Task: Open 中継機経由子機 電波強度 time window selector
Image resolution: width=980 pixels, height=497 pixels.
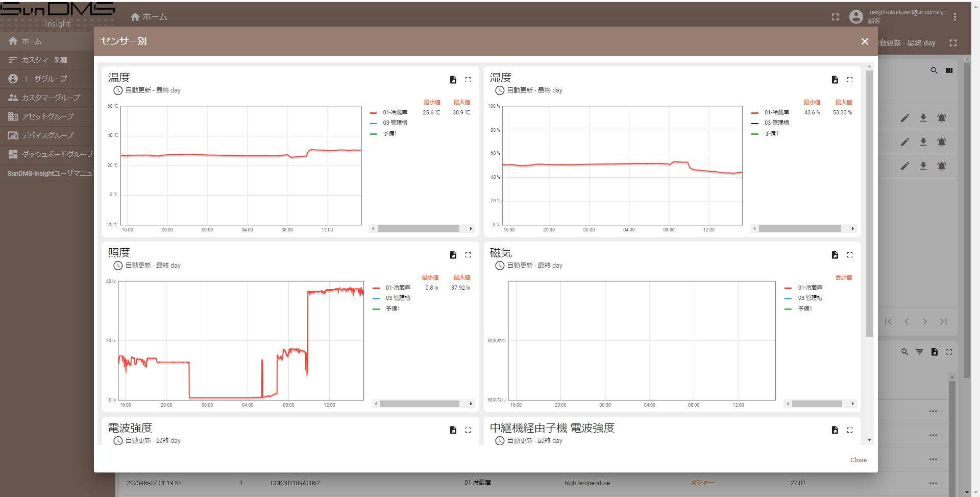Action: coord(529,441)
